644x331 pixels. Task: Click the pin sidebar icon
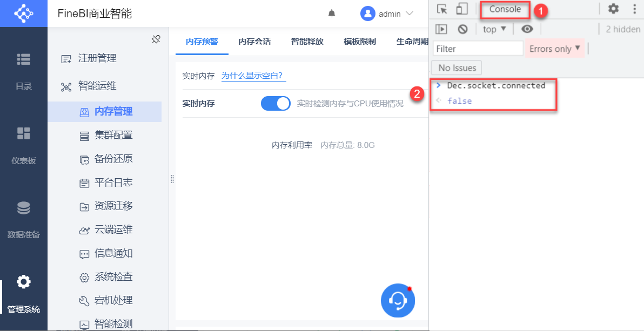156,39
